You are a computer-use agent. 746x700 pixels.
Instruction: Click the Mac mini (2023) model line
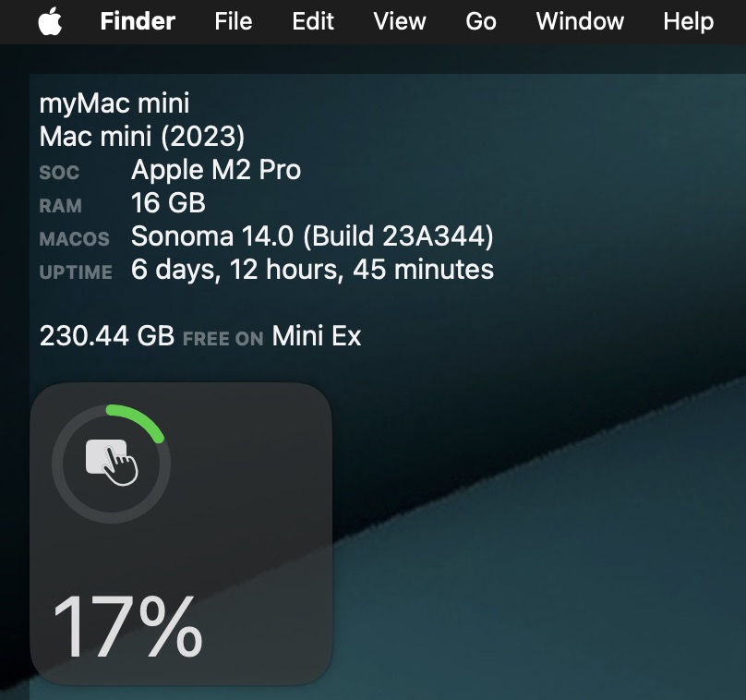pos(142,137)
